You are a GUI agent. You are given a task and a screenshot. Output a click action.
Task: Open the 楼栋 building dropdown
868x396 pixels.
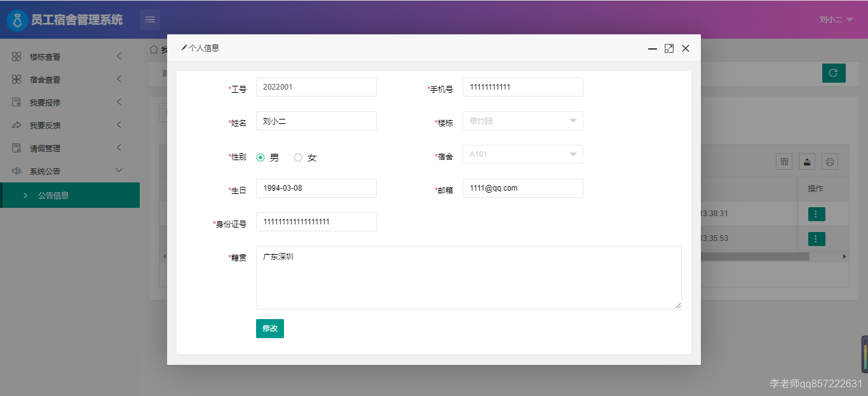coord(522,121)
